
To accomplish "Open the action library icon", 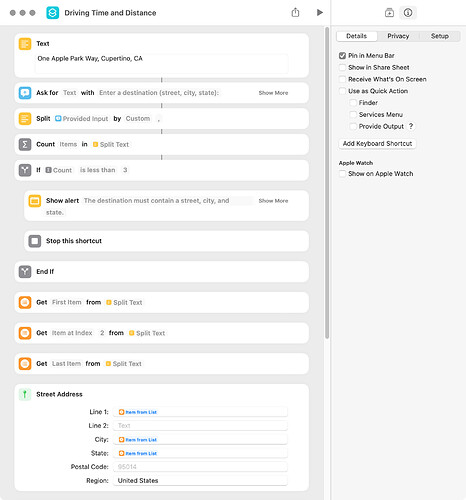I will (389, 13).
